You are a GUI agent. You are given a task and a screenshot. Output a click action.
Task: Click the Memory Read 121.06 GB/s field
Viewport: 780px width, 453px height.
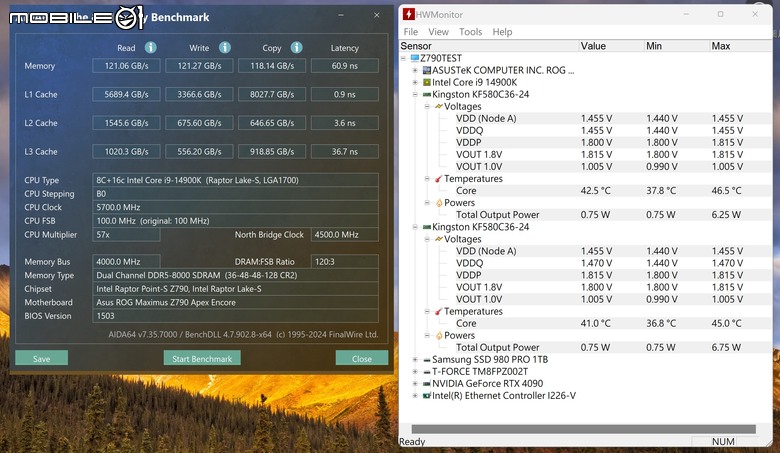pos(126,66)
